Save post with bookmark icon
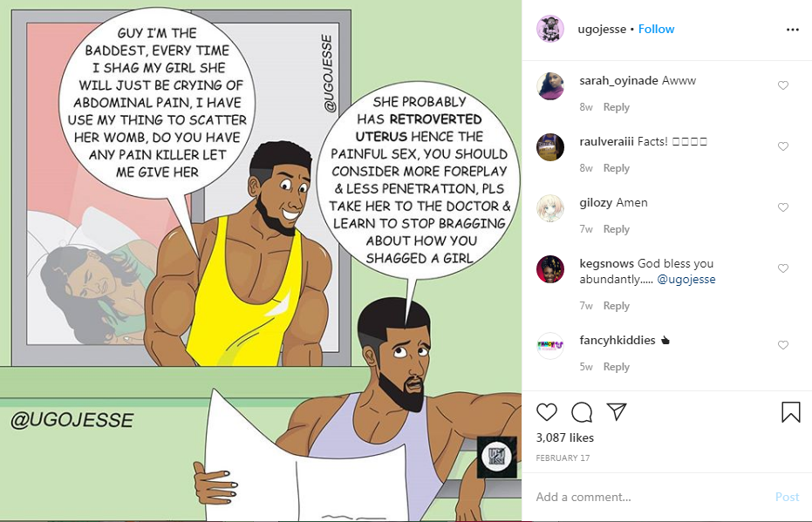The image size is (812, 522). pos(791,412)
